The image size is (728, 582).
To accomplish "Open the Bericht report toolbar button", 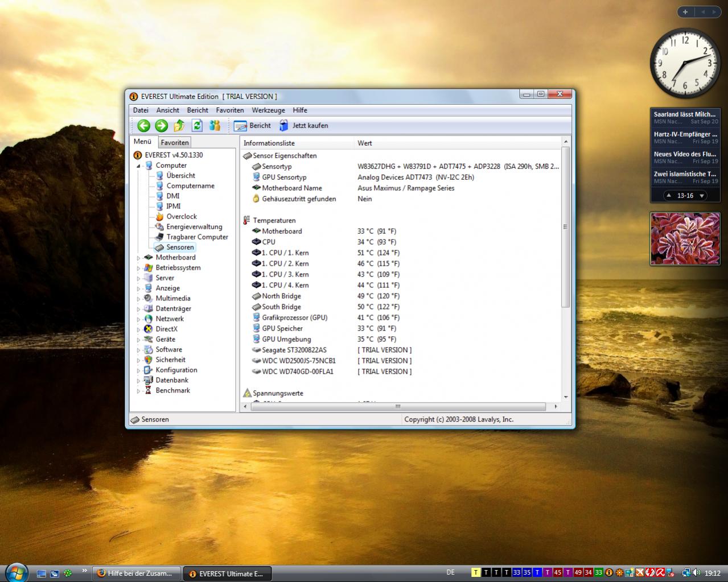I will [x=252, y=126].
